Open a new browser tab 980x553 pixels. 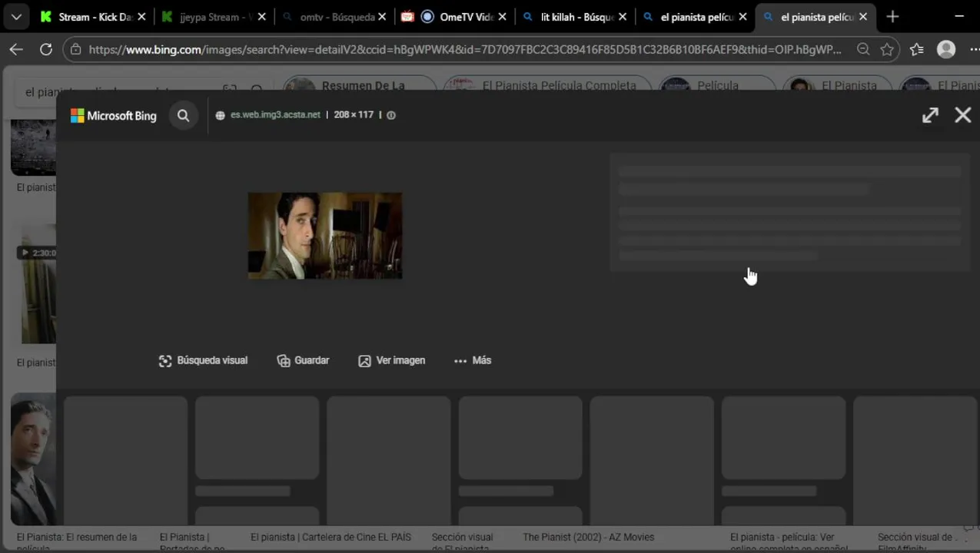892,17
